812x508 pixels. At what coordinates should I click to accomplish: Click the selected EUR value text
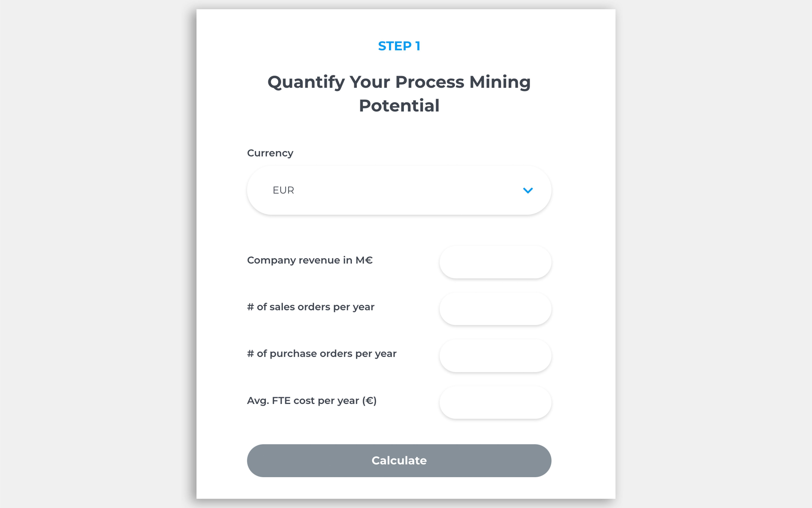pyautogui.click(x=283, y=190)
